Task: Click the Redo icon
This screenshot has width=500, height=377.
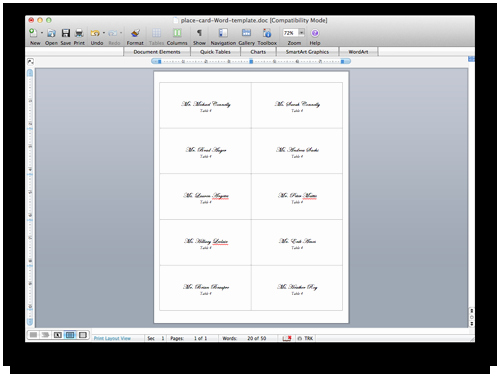Action: [x=113, y=33]
